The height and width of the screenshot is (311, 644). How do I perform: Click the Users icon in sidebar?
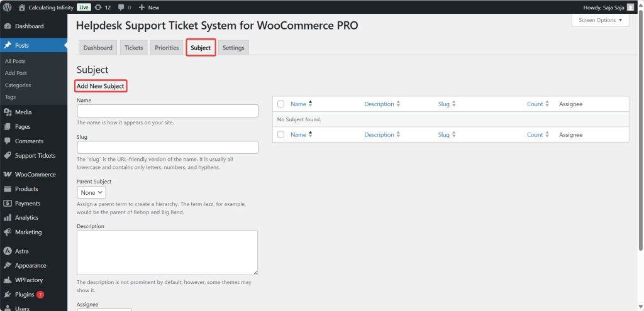pos(8,308)
